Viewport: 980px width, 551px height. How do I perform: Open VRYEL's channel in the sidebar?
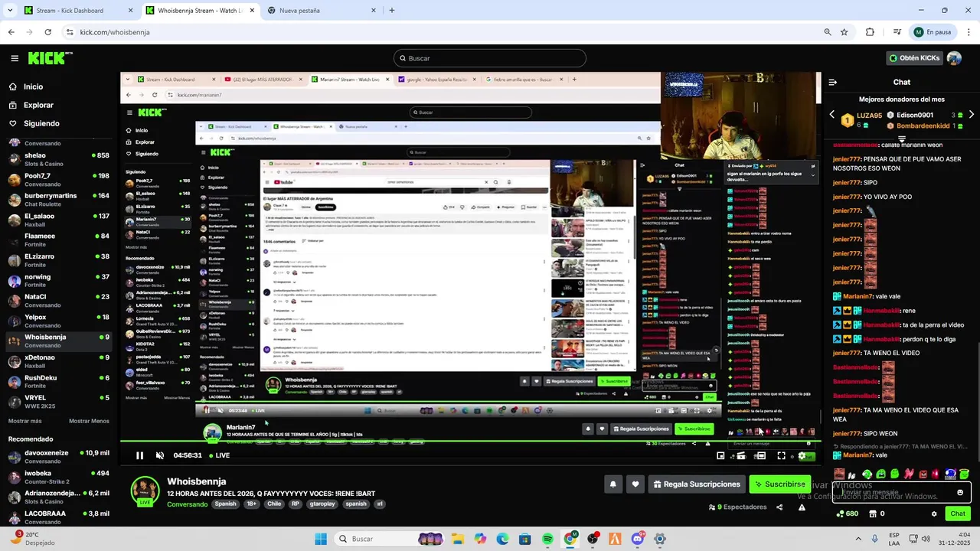59,402
